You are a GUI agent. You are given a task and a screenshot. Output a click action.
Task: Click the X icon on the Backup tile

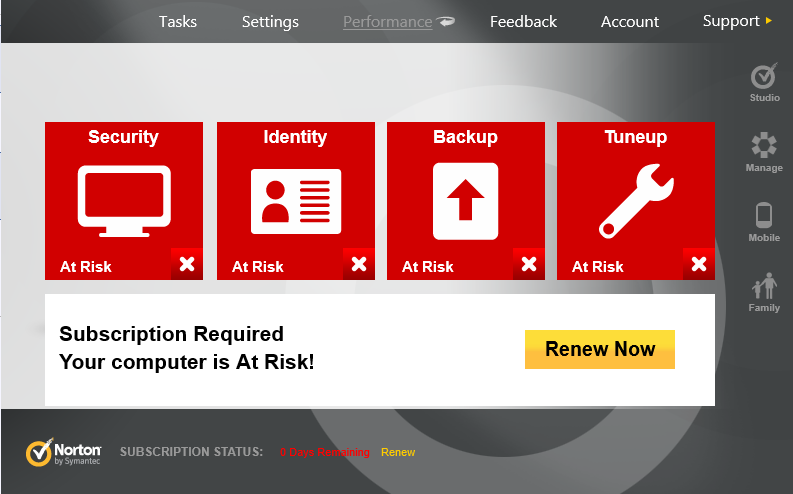(528, 264)
